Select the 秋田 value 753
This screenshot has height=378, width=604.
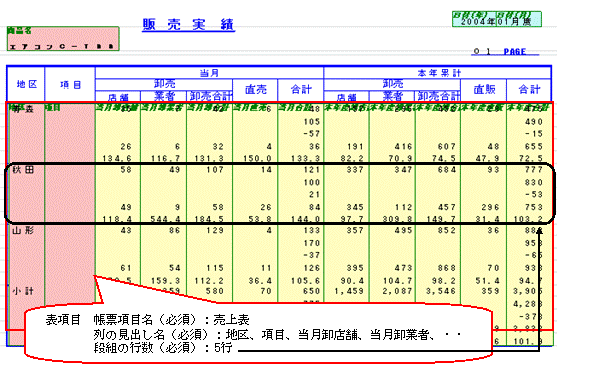tap(534, 207)
